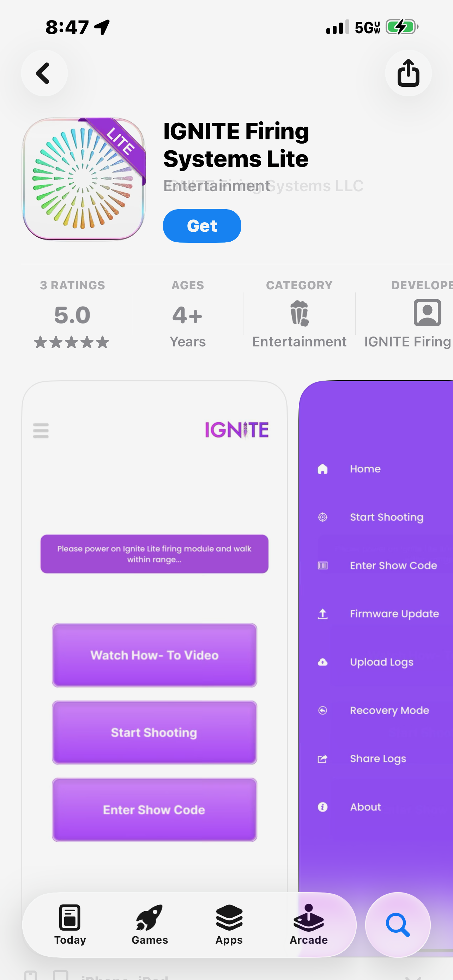The height and width of the screenshot is (980, 453).
Task: Tap the location arrow in status bar
Action: (102, 27)
